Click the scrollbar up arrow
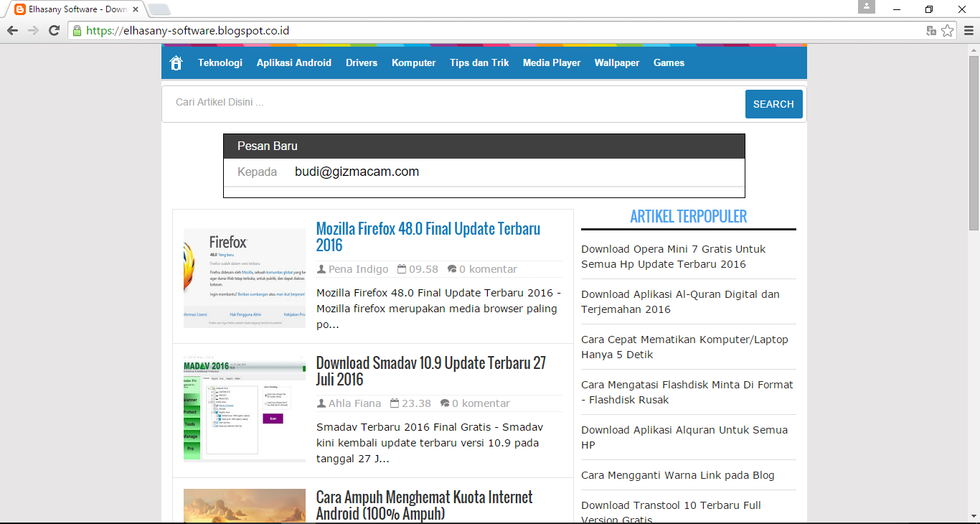This screenshot has width=980, height=524. click(x=974, y=49)
